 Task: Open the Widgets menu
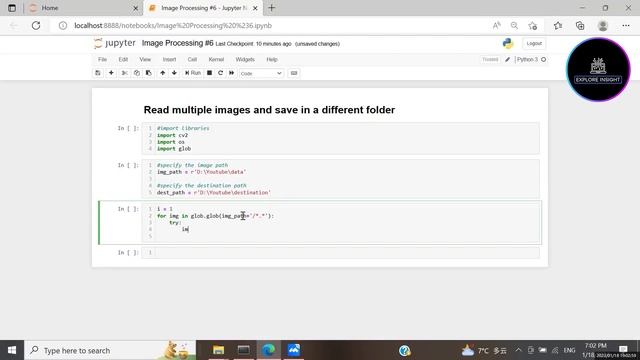click(x=245, y=60)
